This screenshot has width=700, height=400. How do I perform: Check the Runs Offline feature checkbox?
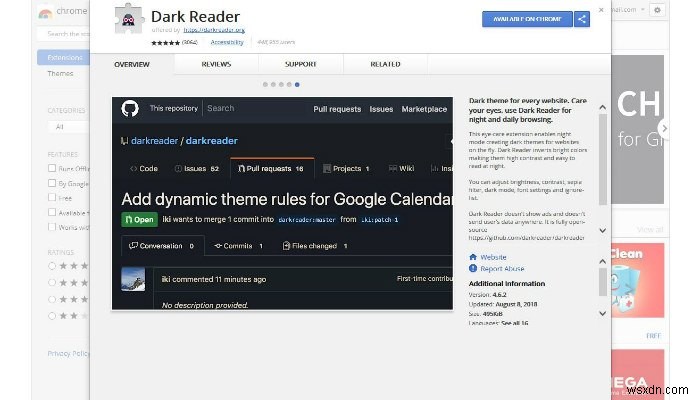[x=52, y=168]
